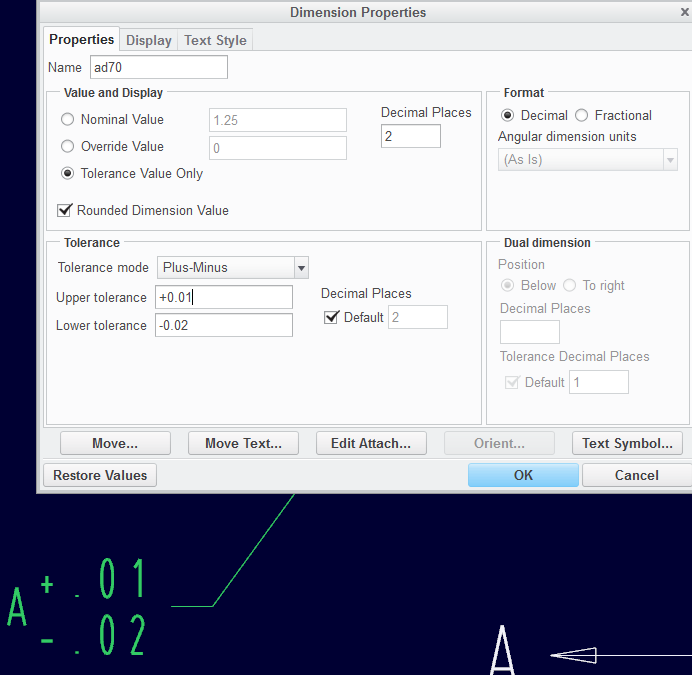The width and height of the screenshot is (692, 675).
Task: Click the Upper tolerance input field
Action: [x=224, y=297]
